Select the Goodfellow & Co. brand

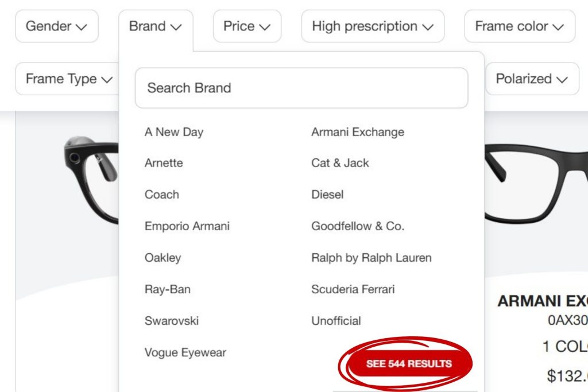point(357,226)
